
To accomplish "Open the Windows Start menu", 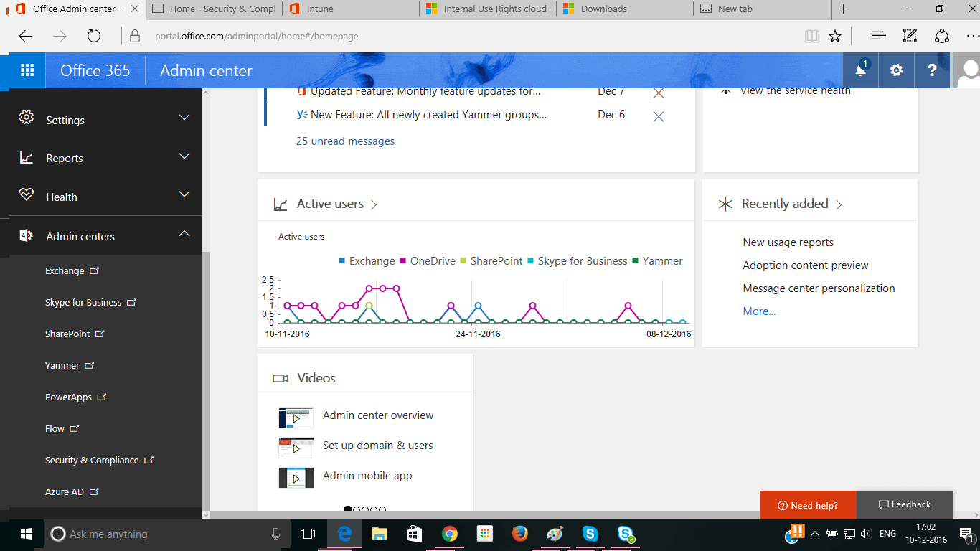I will 27,534.
